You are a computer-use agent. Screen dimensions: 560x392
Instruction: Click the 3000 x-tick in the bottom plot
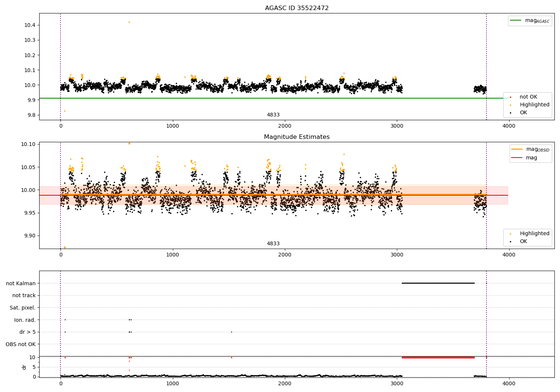tap(397, 383)
